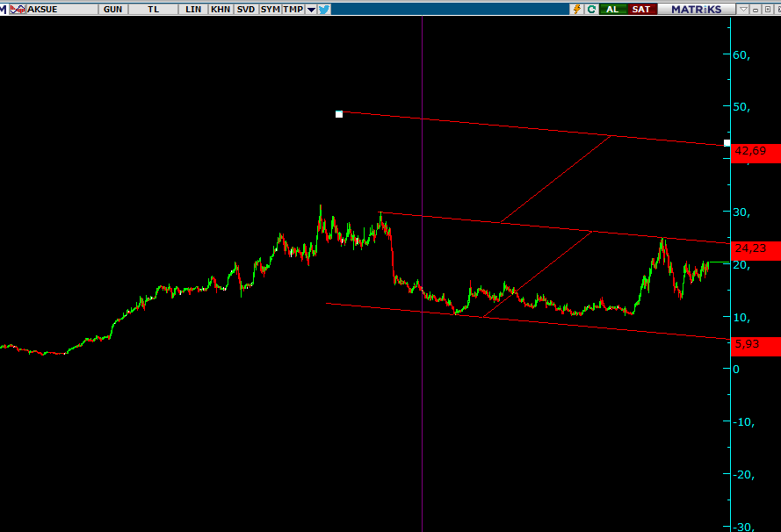Click the AKSUE symbol field

coord(61,9)
